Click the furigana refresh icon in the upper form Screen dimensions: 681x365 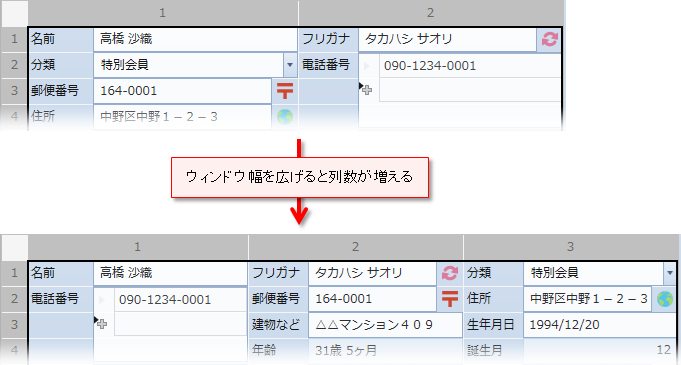click(x=549, y=39)
